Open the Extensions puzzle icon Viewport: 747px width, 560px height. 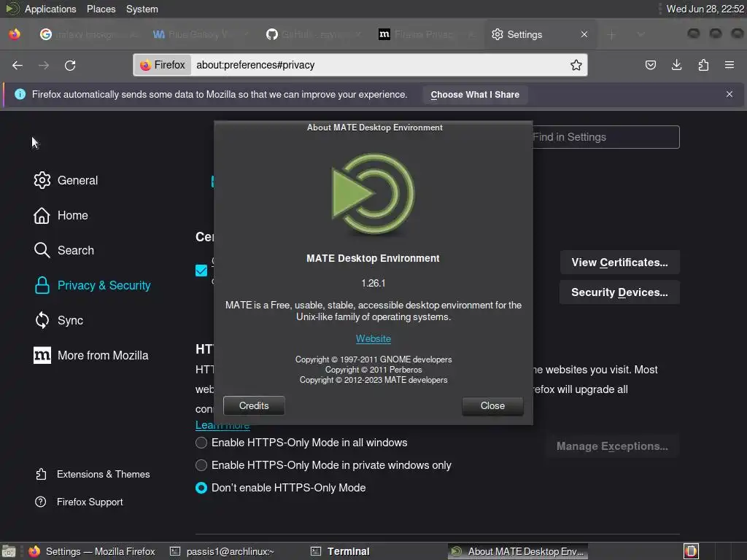(x=703, y=65)
